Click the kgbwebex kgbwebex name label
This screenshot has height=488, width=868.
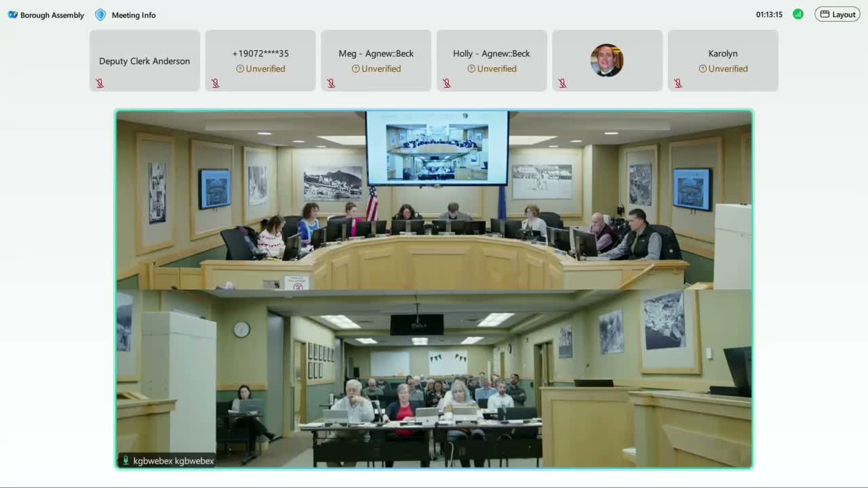click(172, 460)
